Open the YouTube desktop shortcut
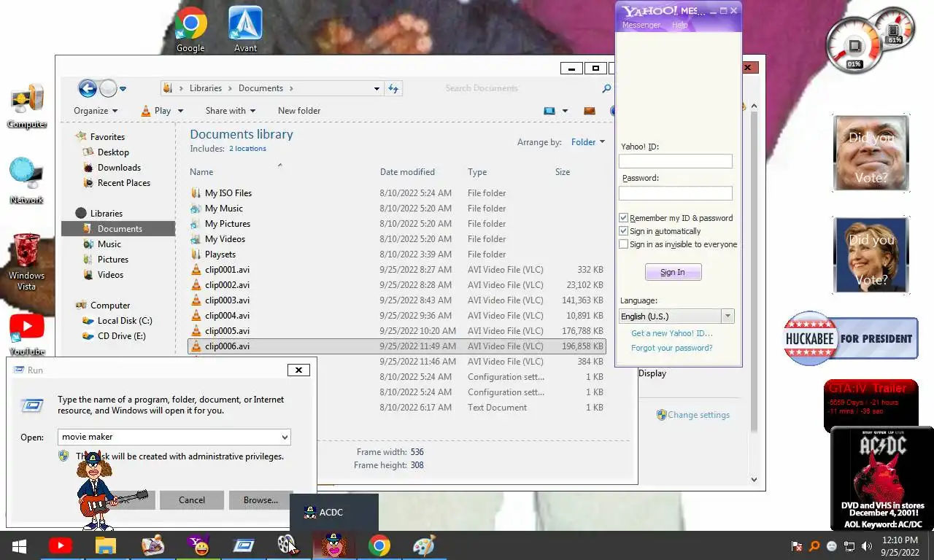Viewport: 934px width, 560px height. coord(27,335)
